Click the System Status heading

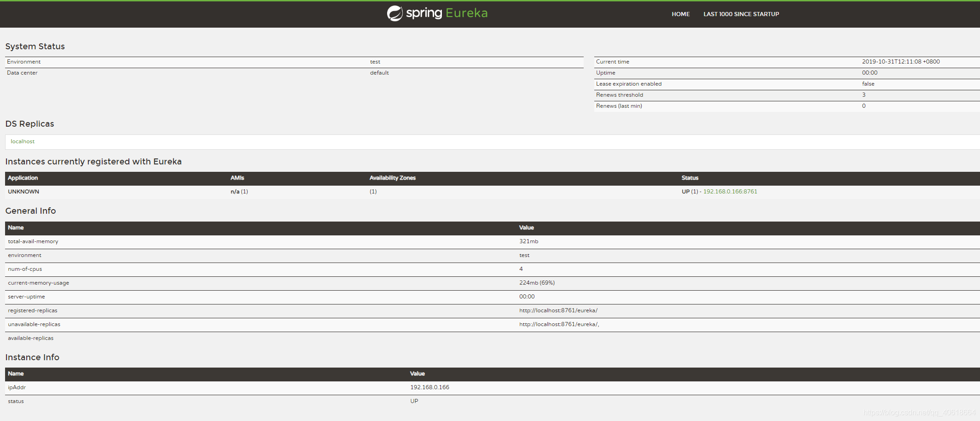(x=35, y=47)
